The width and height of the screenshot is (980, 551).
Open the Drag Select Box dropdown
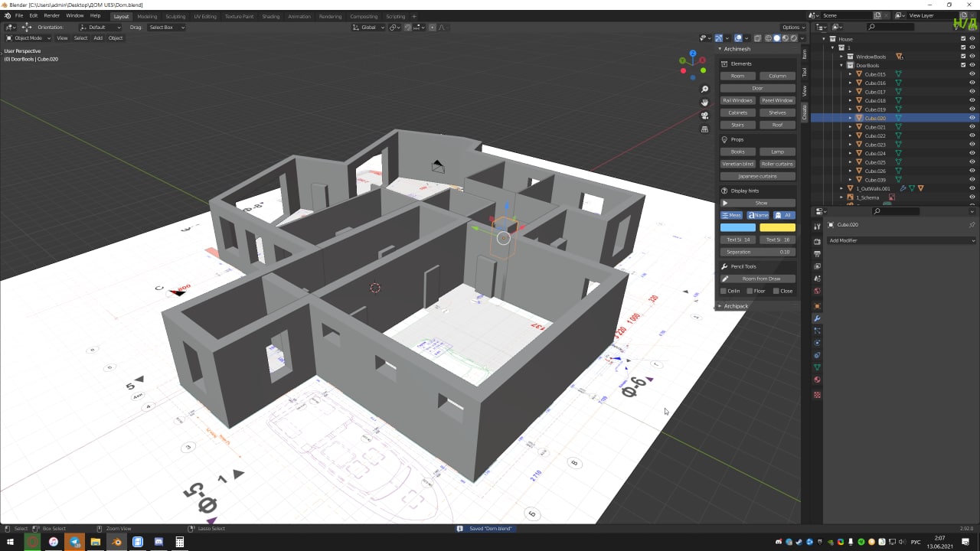click(x=166, y=28)
